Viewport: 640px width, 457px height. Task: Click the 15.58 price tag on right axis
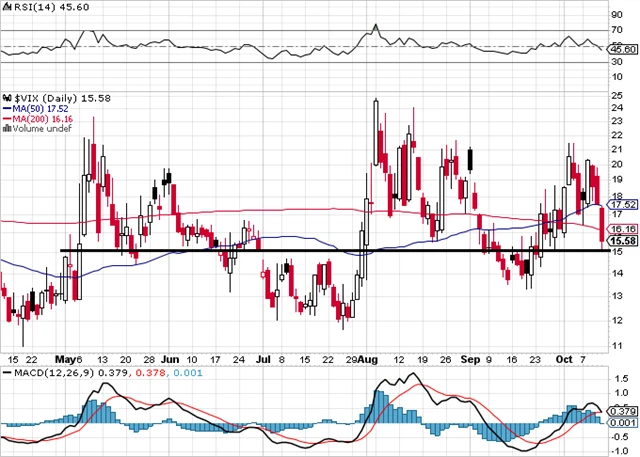(623, 241)
